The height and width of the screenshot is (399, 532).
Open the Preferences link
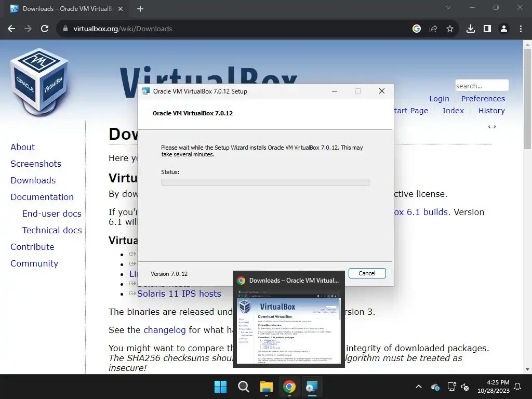[483, 99]
